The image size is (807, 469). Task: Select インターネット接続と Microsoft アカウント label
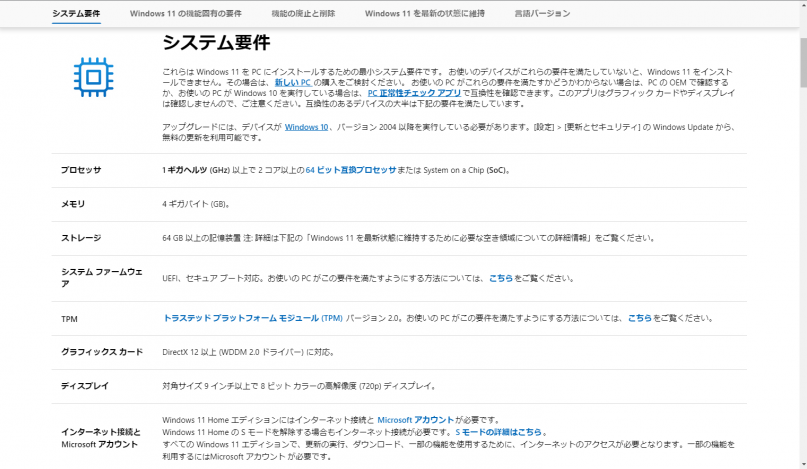(x=101, y=439)
